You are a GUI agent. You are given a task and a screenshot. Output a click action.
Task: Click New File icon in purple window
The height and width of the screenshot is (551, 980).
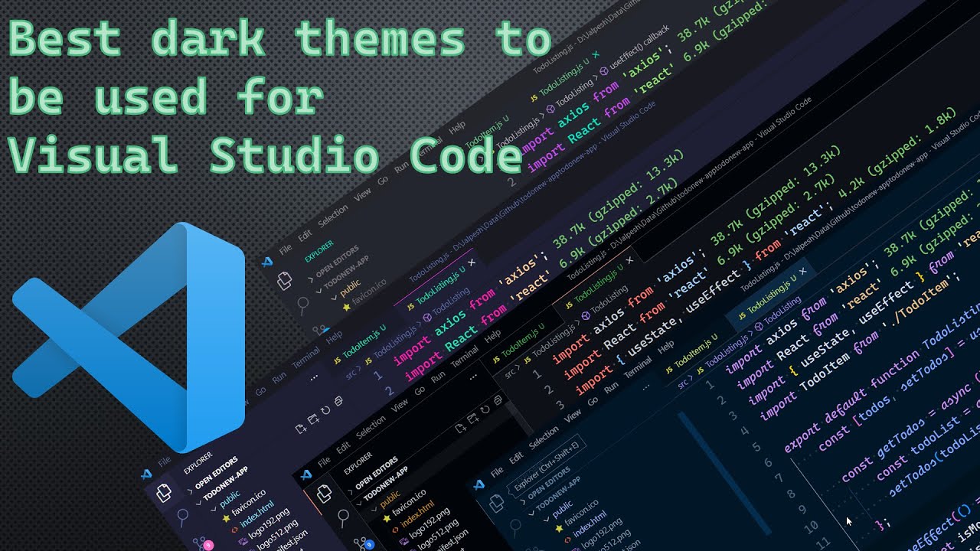301,429
